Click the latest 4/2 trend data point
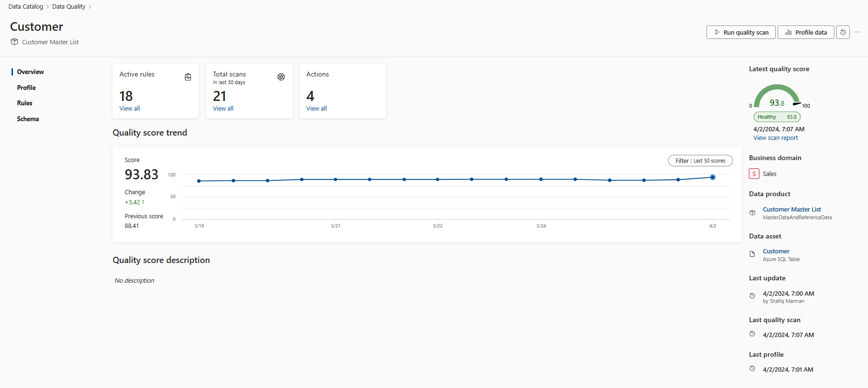 point(713,177)
